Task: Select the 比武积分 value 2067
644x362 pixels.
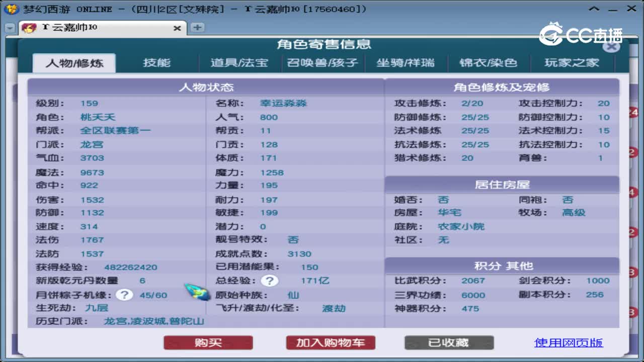Action: click(473, 281)
